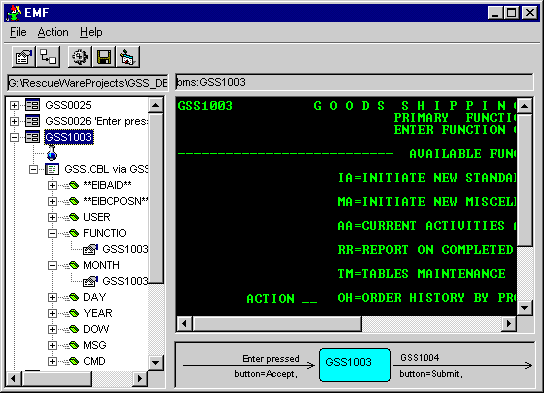Click the screen icon beside GSS0025
The height and width of the screenshot is (393, 544).
point(32,105)
